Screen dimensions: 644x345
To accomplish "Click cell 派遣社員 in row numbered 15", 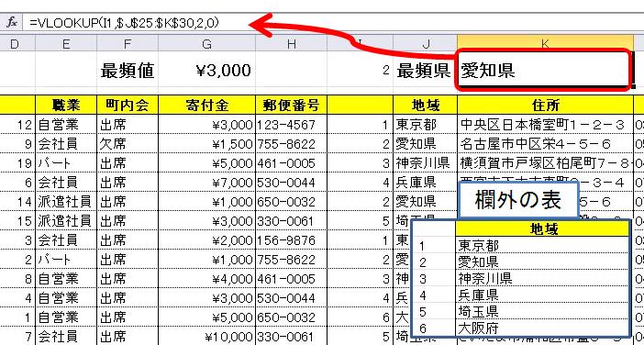I will (x=66, y=221).
